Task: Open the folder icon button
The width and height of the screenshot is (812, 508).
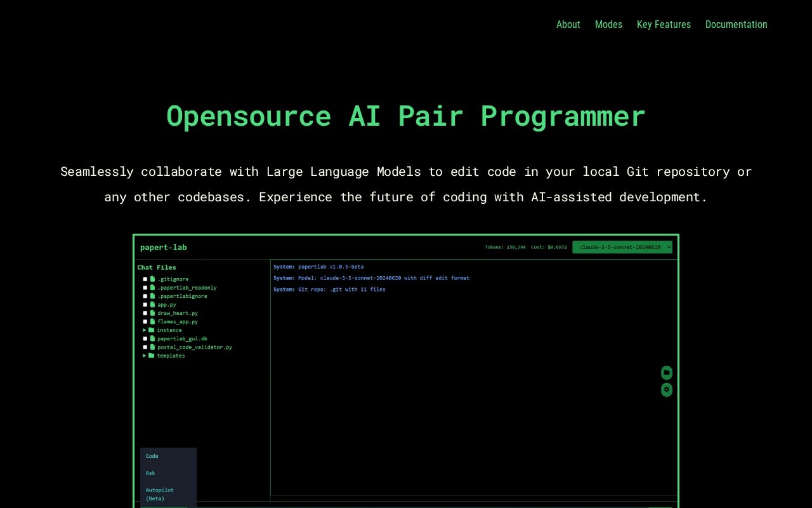Action: pos(666,372)
